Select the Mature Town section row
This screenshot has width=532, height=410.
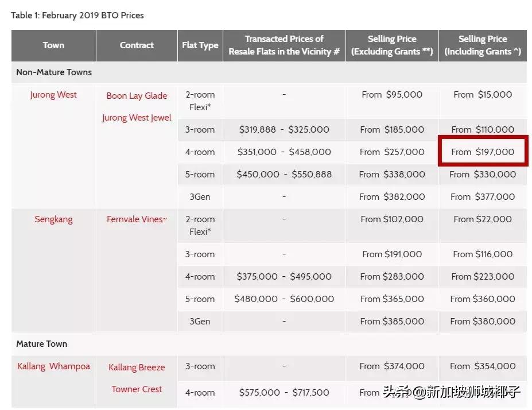point(41,344)
